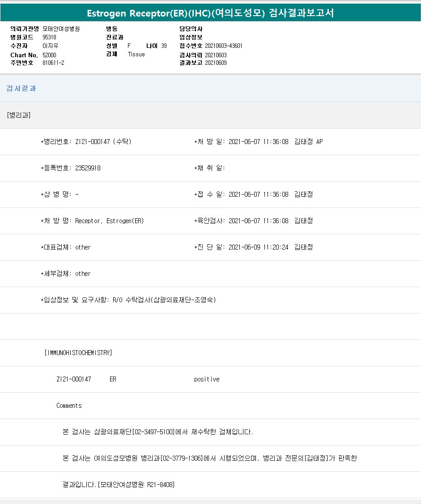Click clinical info 'R/O 수탁검사(삼광의료재단-조영숙)'
This screenshot has height=504, width=421.
[164, 300]
